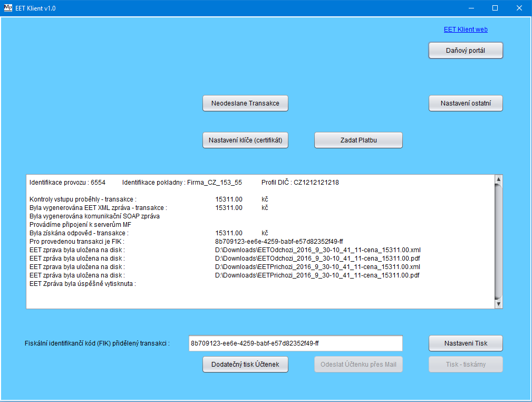Open the Daňový portál button

coord(466,51)
